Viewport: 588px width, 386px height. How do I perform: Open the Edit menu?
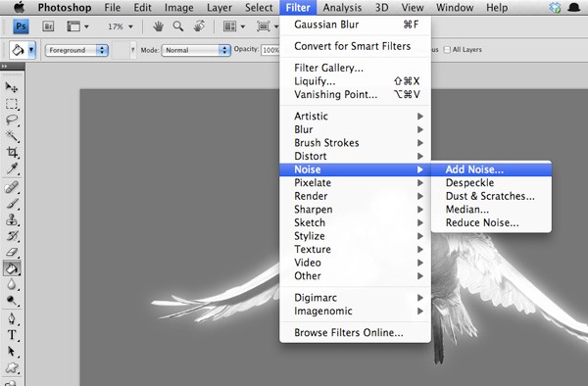pyautogui.click(x=142, y=8)
